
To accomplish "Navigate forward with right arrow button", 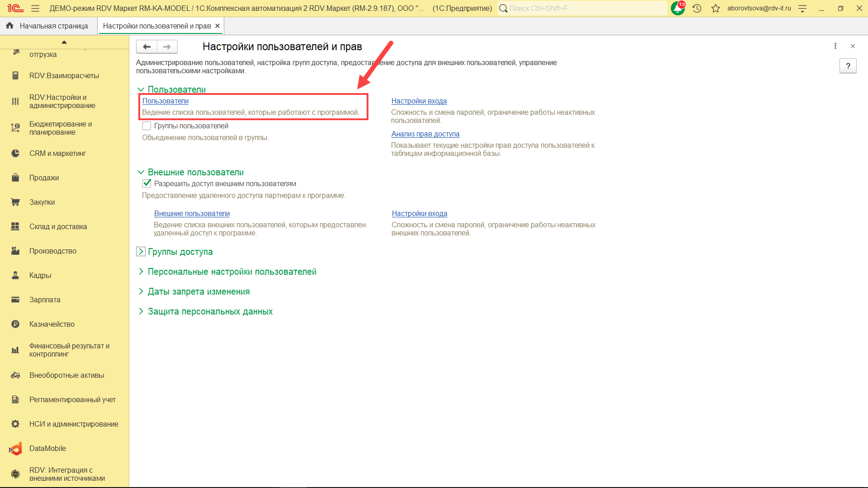I will [167, 47].
